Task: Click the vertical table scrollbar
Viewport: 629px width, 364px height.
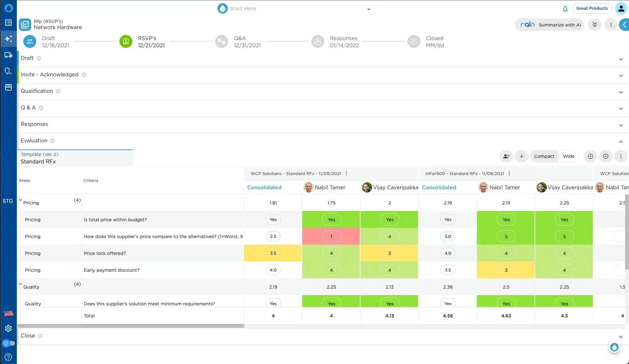Action: pyautogui.click(x=627, y=231)
